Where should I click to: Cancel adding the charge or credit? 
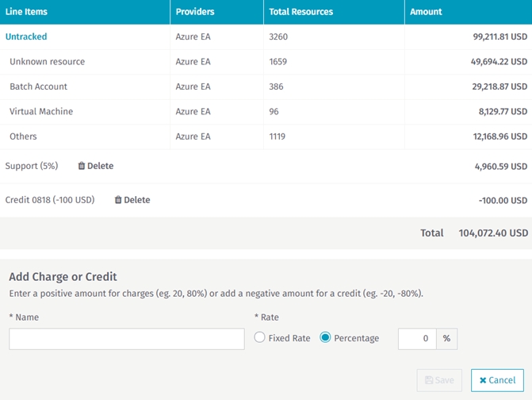pos(497,380)
